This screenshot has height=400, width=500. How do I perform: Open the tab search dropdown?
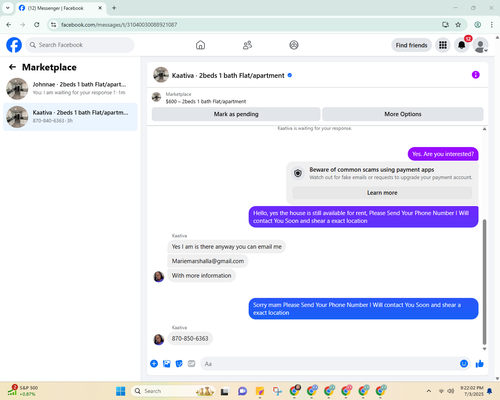8,8
